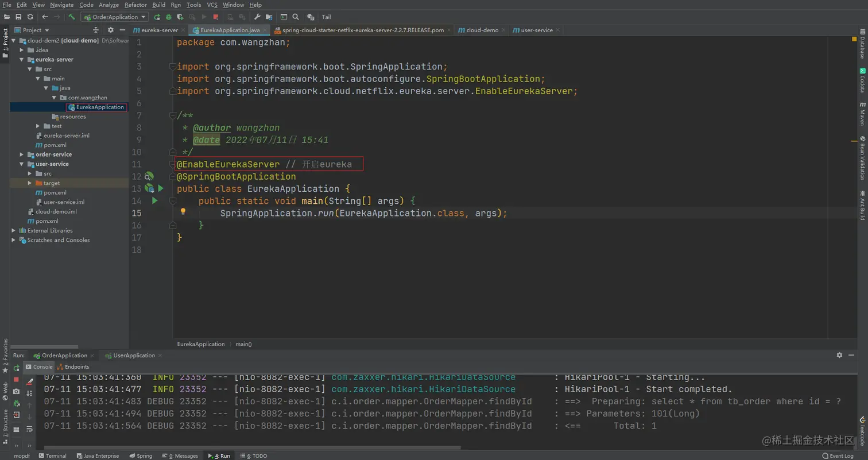Expand the order-service module

(22, 154)
